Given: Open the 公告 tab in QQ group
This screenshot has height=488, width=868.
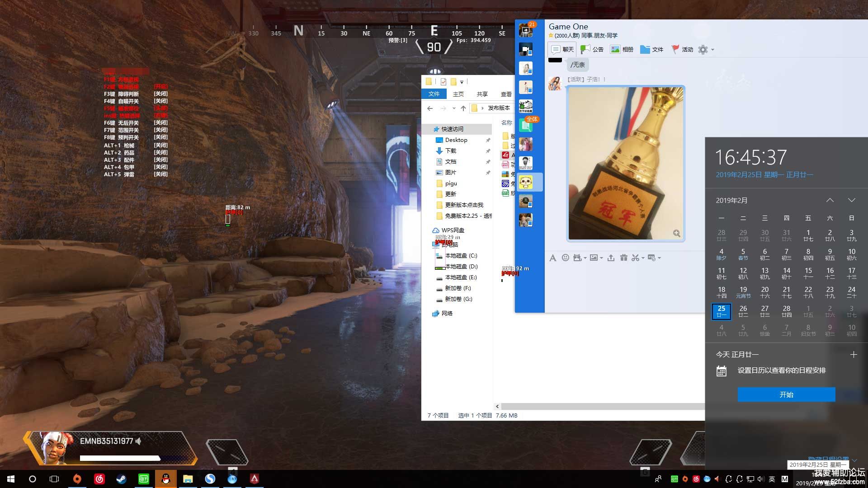Looking at the screenshot, I should (592, 49).
